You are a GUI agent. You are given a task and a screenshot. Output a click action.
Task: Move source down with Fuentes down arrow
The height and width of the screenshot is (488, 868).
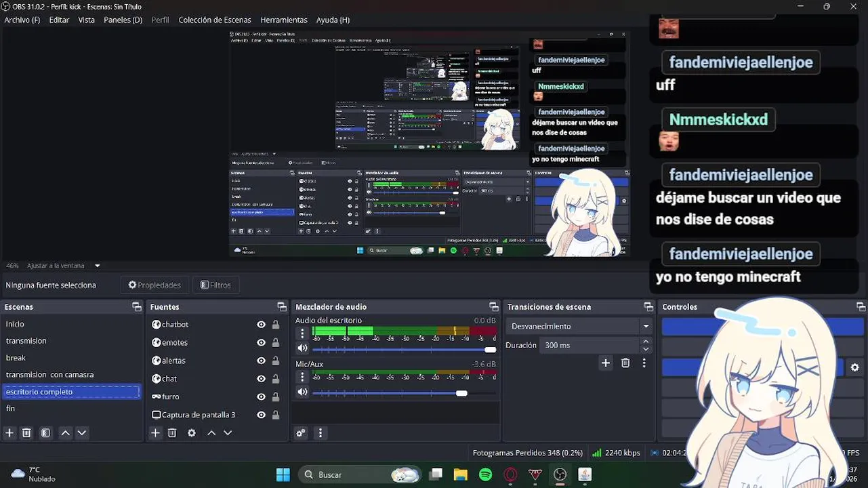[228, 433]
